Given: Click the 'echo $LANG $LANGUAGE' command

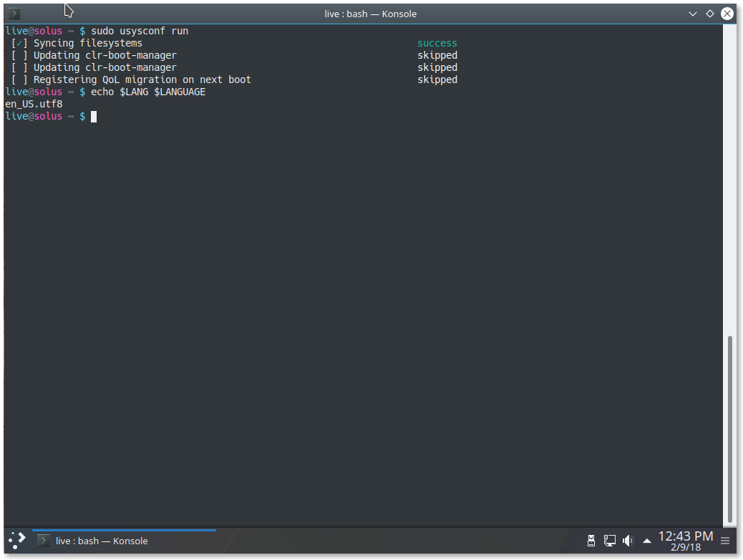Looking at the screenshot, I should tap(148, 92).
